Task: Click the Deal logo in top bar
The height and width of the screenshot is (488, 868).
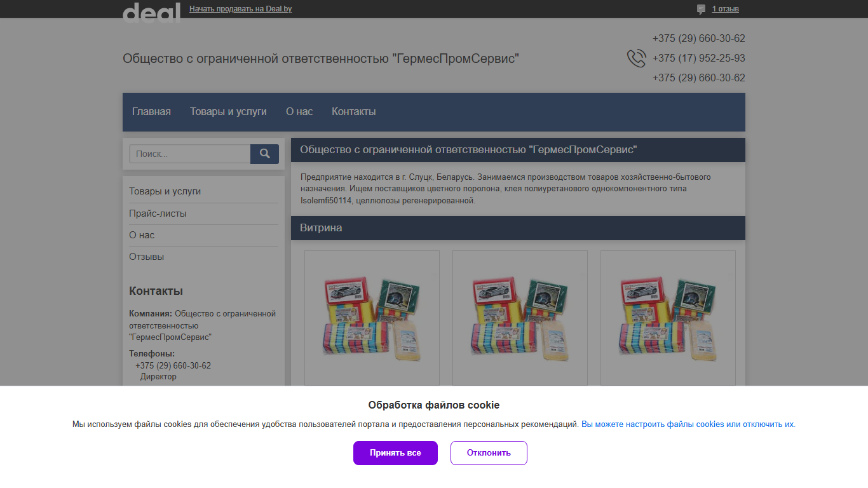Action: 151,13
